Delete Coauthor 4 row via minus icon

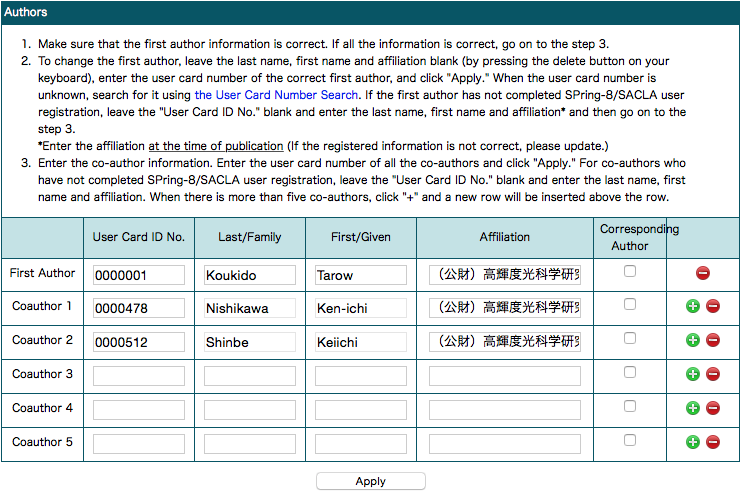712,409
